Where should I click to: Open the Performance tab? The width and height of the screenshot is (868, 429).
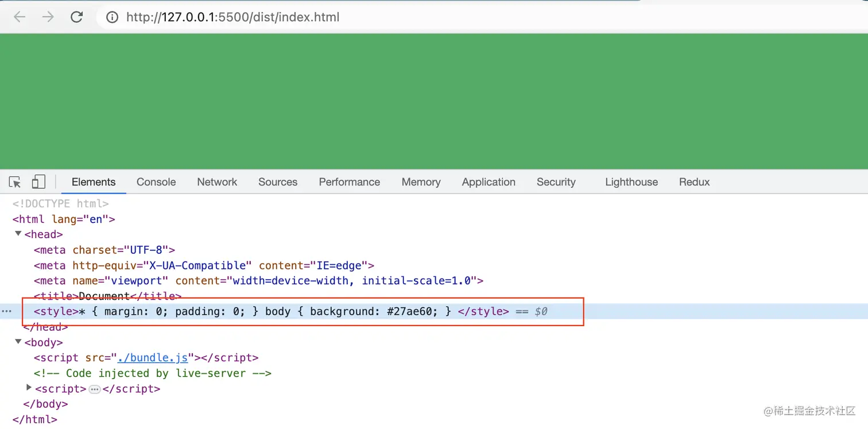350,182
